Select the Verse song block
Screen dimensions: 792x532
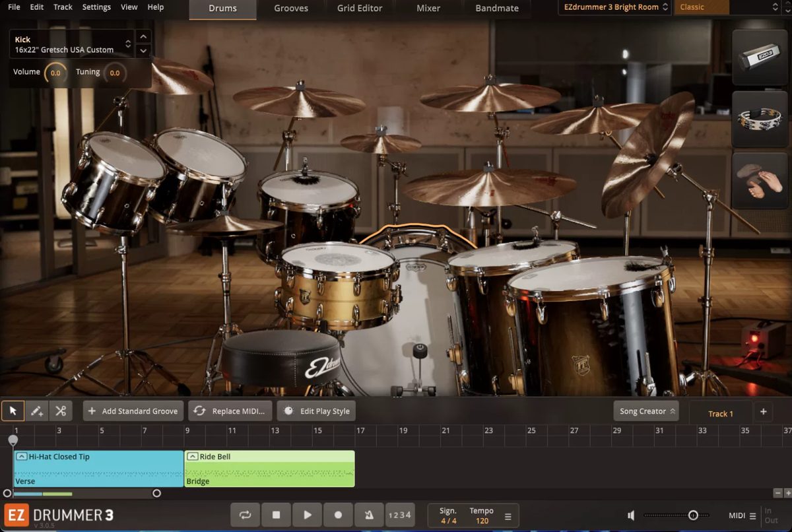[98, 469]
